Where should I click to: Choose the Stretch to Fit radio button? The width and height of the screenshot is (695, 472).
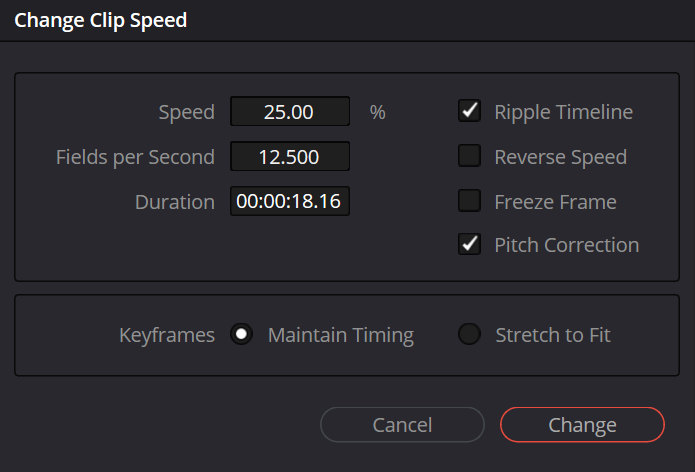[x=470, y=335]
